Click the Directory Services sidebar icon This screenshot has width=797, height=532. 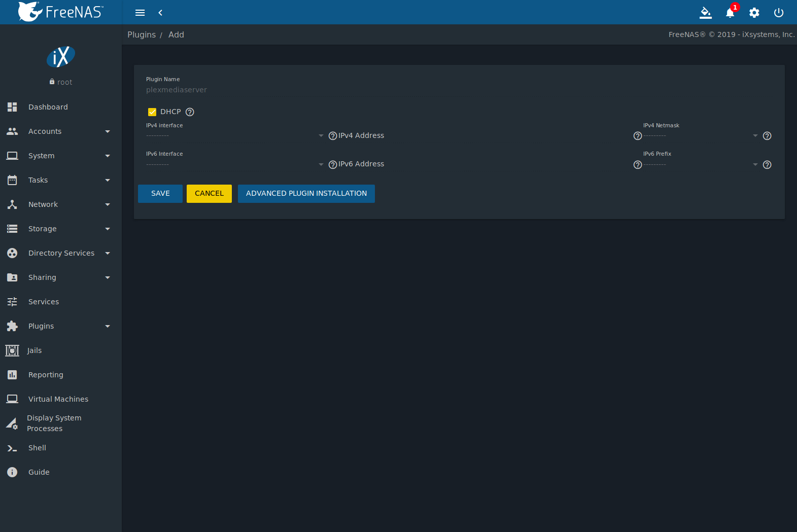coord(12,253)
